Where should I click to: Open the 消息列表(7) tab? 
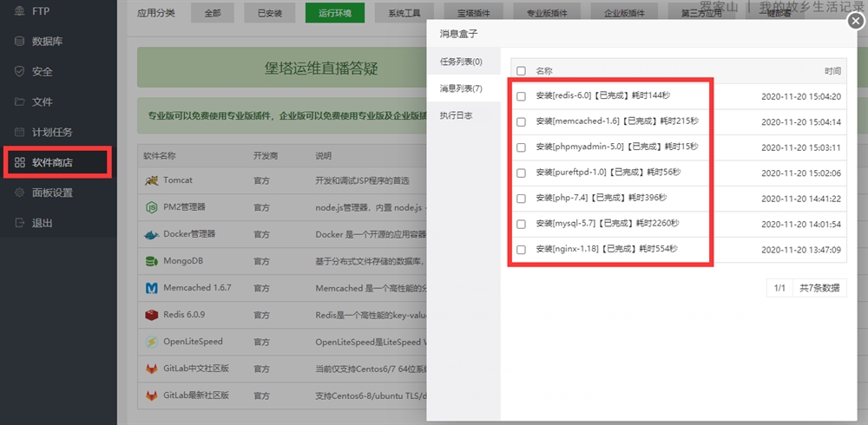[464, 88]
